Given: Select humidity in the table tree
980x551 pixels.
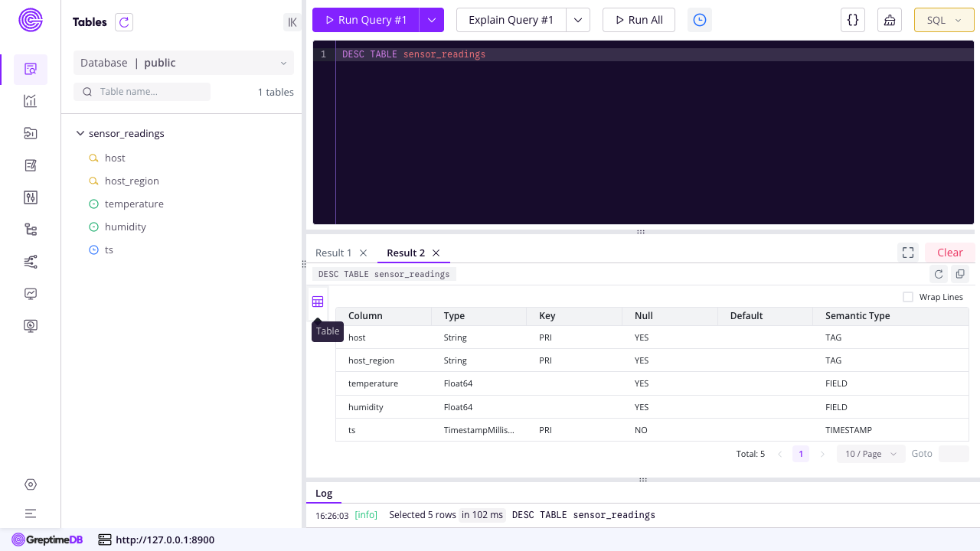Looking at the screenshot, I should tap(126, 227).
